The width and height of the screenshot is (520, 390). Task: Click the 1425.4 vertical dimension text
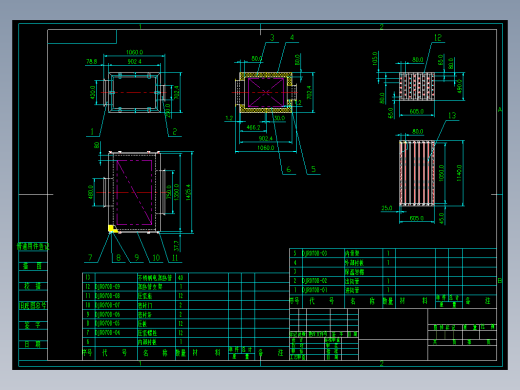(x=188, y=192)
